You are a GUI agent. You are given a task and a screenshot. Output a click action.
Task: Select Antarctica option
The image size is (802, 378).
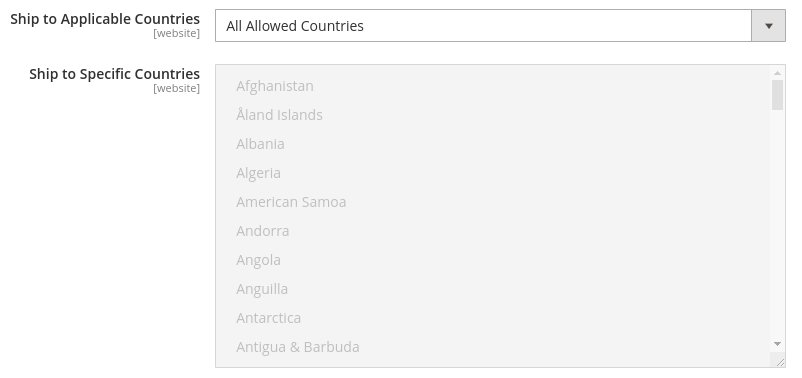click(269, 318)
